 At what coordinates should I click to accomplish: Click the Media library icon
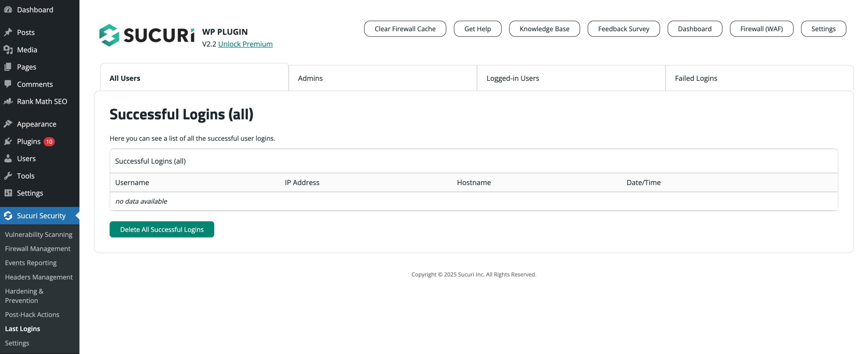pos(8,50)
